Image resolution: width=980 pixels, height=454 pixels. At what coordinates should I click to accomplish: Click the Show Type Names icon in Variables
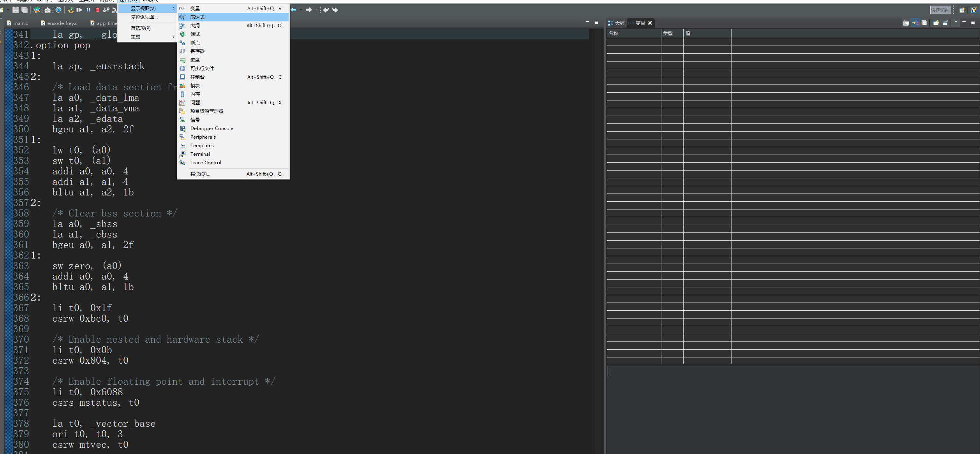click(906, 23)
